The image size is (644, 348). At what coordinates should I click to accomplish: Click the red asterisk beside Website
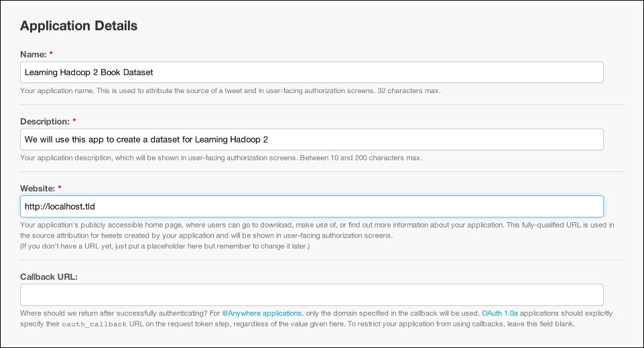click(60, 187)
